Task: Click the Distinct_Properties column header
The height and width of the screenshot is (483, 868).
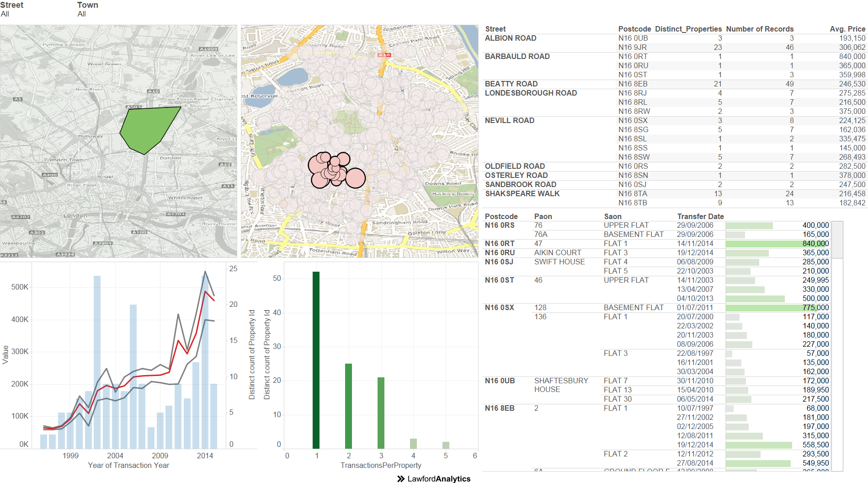Action: [688, 29]
